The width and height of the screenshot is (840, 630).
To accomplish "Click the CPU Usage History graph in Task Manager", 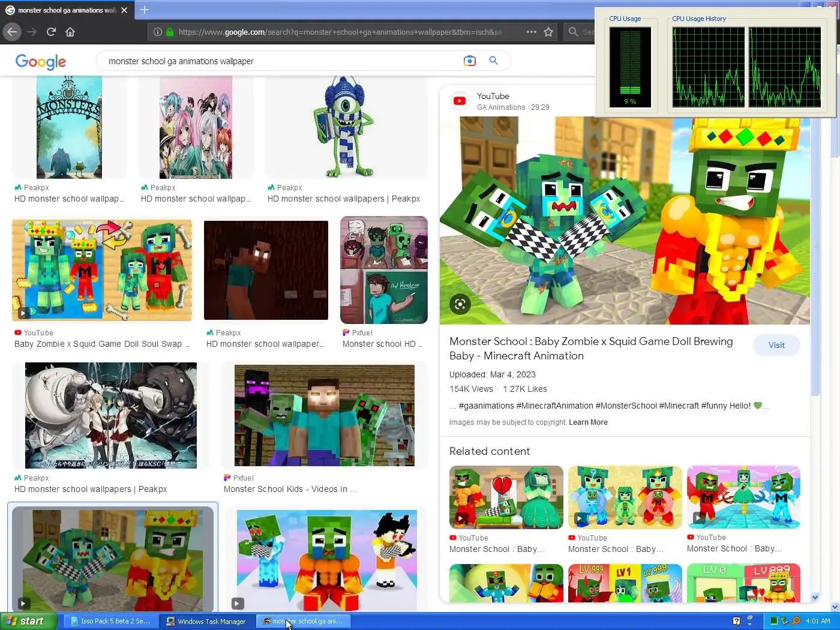I will tap(747, 67).
